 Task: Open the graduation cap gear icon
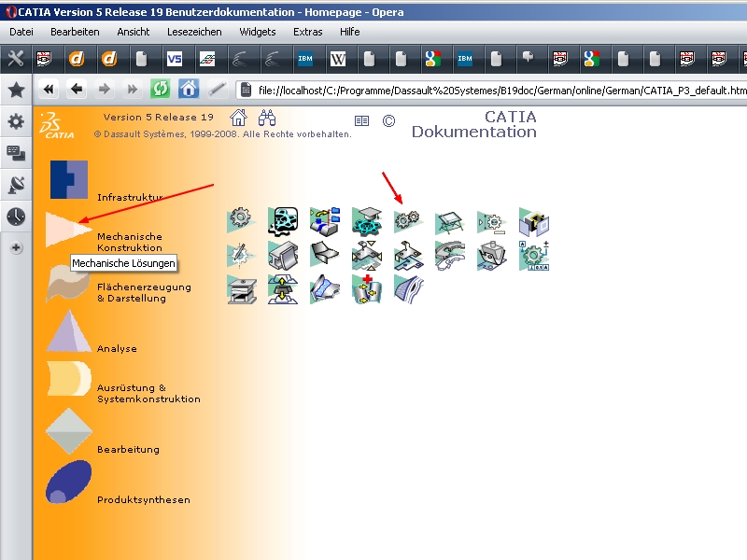tap(367, 221)
